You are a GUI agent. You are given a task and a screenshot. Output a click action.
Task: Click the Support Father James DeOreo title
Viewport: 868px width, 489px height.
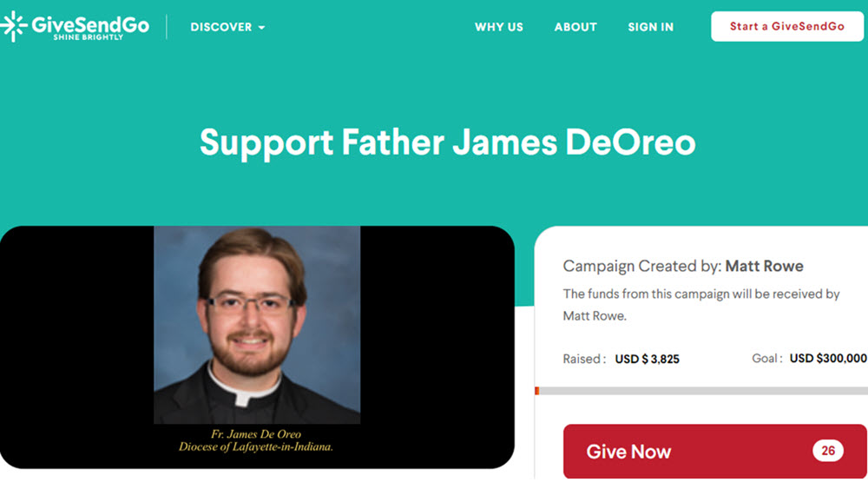click(x=447, y=143)
